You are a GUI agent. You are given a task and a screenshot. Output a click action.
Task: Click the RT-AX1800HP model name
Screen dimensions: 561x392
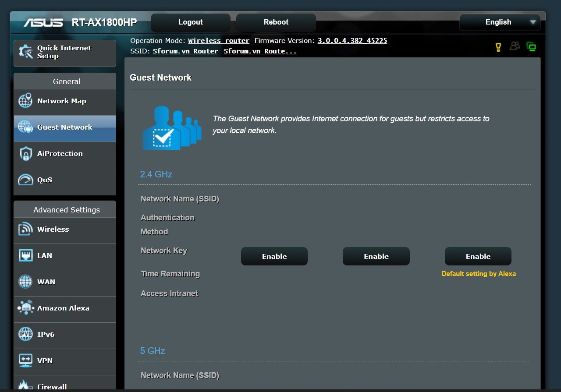pos(104,22)
